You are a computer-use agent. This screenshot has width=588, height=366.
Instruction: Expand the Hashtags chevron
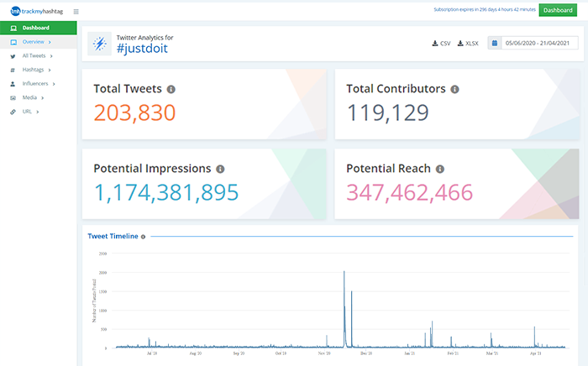(x=50, y=70)
